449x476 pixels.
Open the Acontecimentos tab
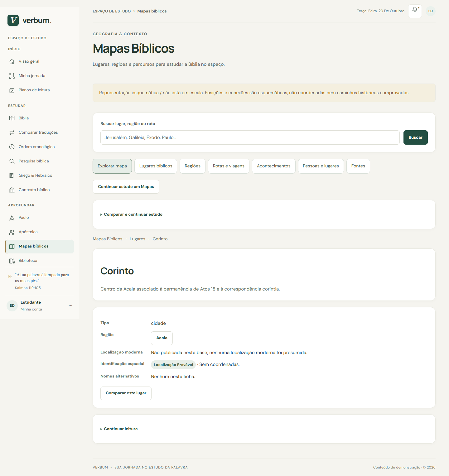274,166
